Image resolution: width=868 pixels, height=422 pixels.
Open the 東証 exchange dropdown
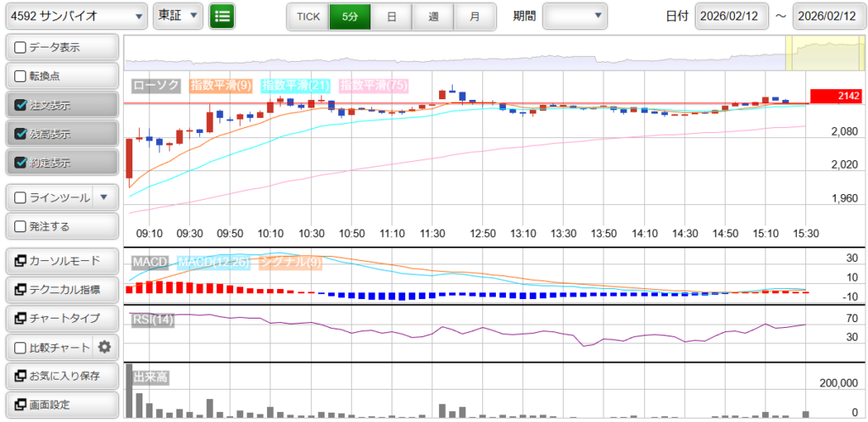[178, 16]
